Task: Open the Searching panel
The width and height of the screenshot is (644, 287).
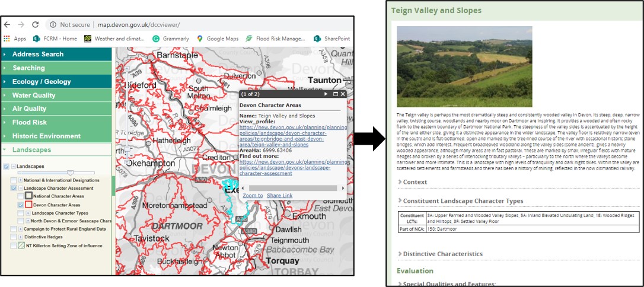Action: pos(56,68)
